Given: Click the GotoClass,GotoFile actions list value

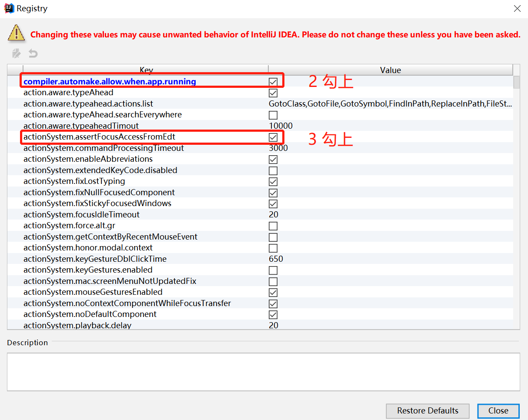Looking at the screenshot, I should [x=390, y=104].
